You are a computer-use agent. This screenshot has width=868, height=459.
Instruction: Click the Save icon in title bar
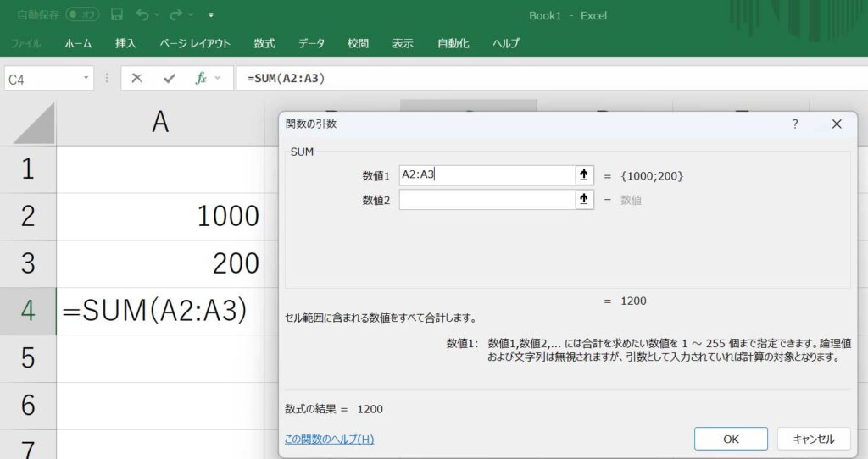pyautogui.click(x=117, y=15)
